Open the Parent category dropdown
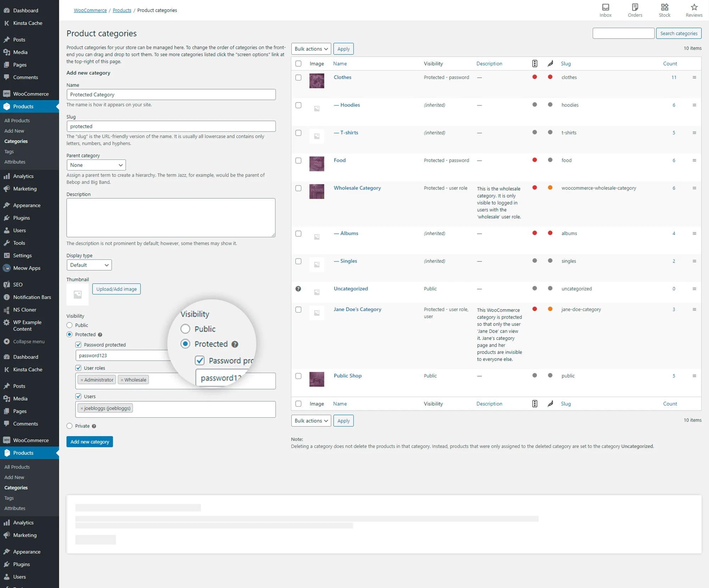 96,165
